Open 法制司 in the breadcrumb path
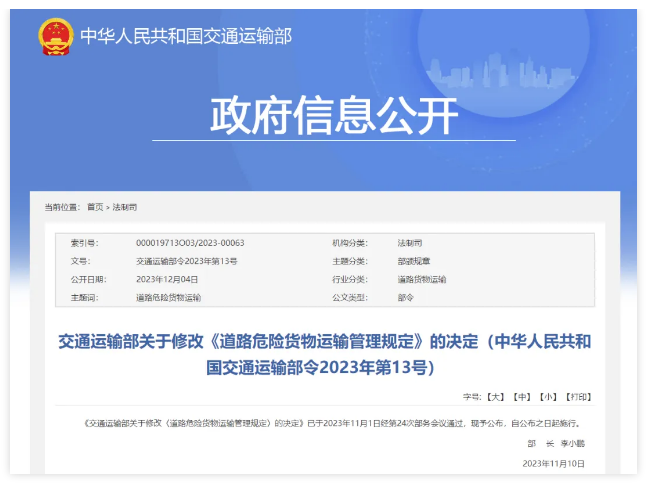Image resolution: width=646 pixels, height=486 pixels. 126,207
